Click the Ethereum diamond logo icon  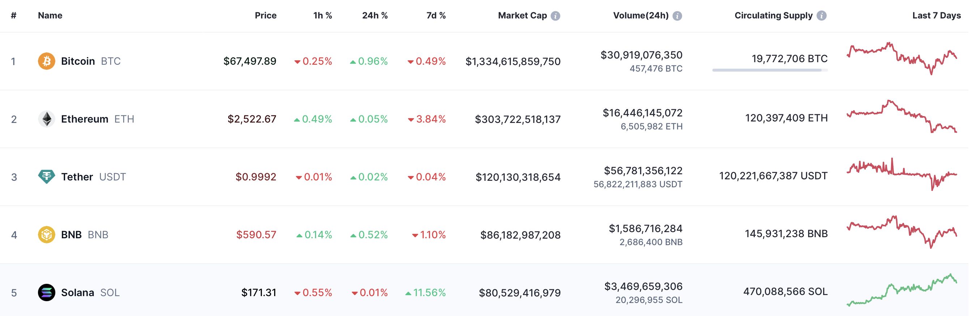46,119
